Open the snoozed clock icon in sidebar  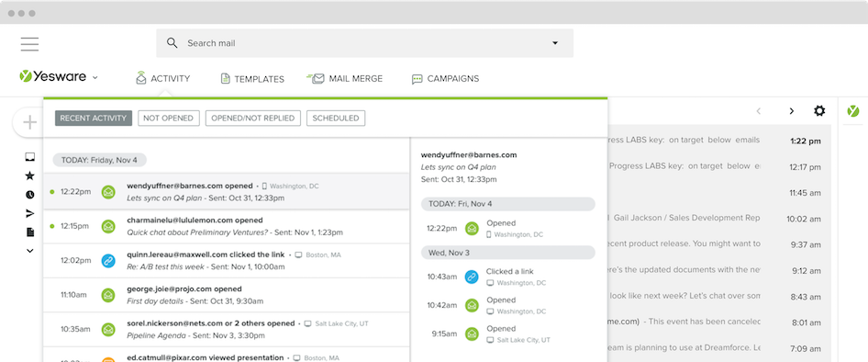coord(30,195)
